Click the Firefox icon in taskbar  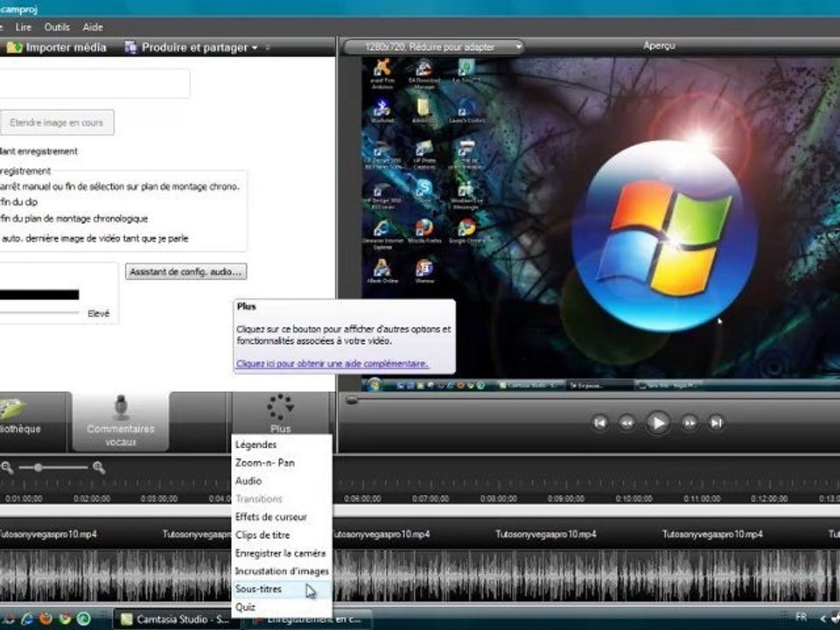tap(46, 619)
